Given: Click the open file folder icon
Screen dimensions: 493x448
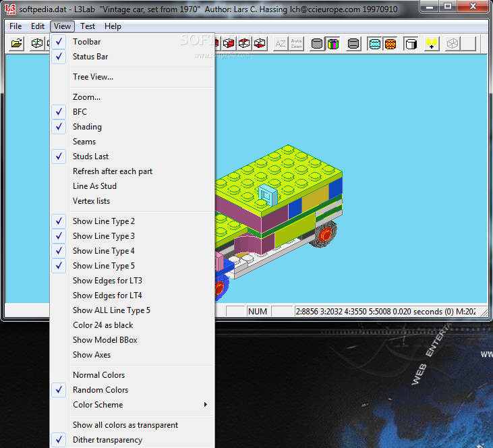Looking at the screenshot, I should tap(16, 43).
